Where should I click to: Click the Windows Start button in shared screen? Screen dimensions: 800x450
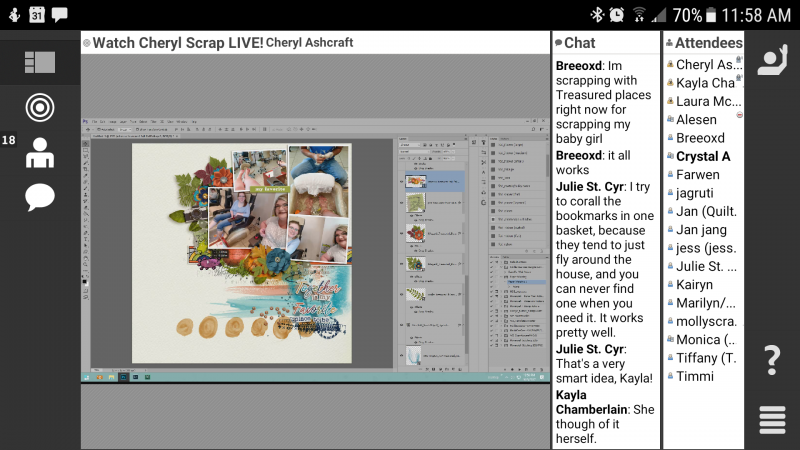(x=87, y=378)
